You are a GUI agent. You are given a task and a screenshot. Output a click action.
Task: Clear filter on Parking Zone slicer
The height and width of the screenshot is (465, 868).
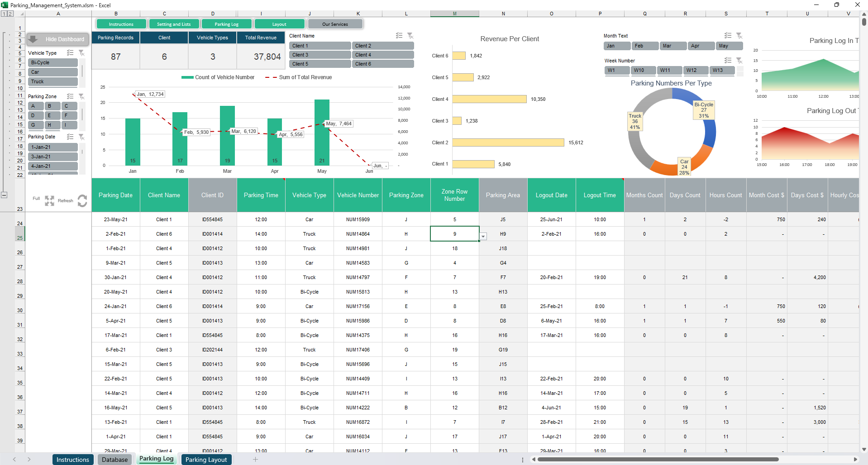[82, 96]
